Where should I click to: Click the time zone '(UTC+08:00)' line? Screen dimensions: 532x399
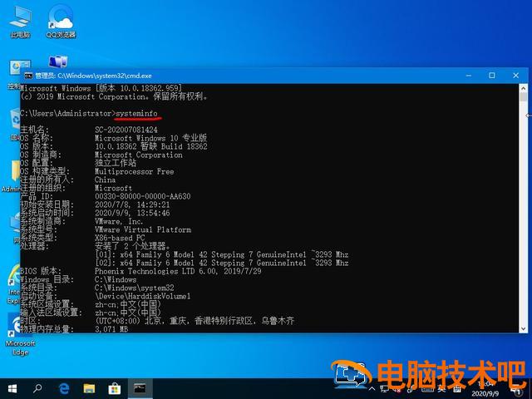point(195,321)
